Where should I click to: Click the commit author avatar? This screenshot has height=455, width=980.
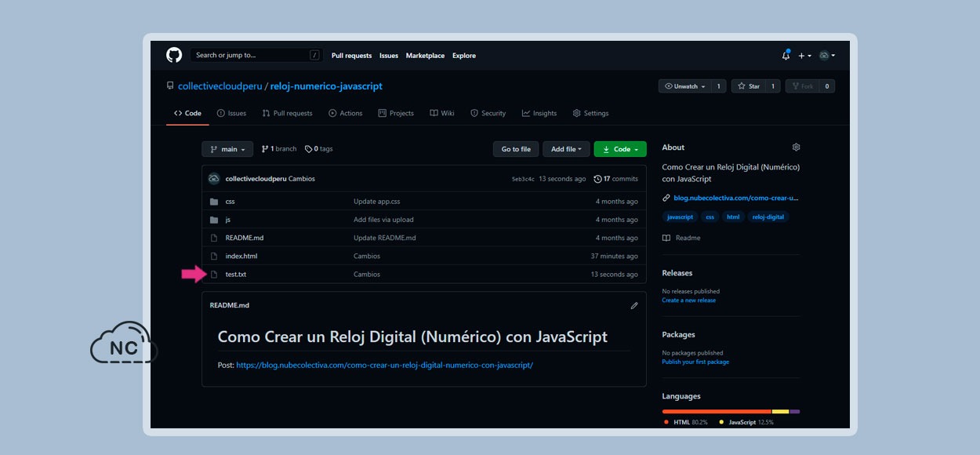(x=214, y=179)
